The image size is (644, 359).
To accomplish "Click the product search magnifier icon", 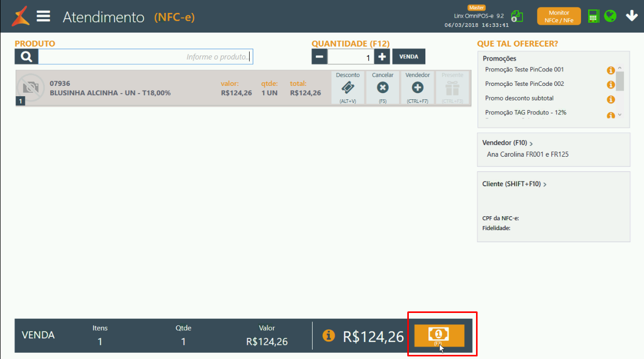I will pyautogui.click(x=26, y=57).
